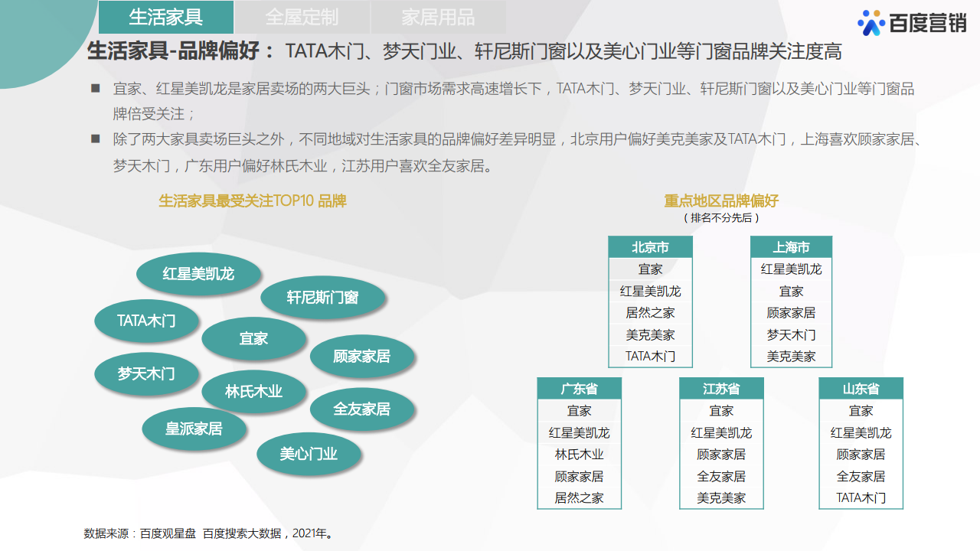Open the 家居用品 tab
980x551 pixels.
coord(438,17)
